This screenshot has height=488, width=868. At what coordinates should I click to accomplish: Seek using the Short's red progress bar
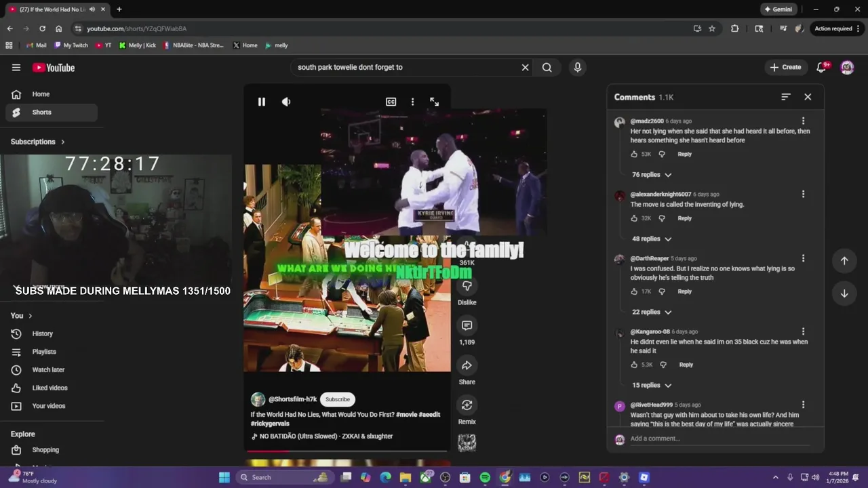(x=347, y=451)
